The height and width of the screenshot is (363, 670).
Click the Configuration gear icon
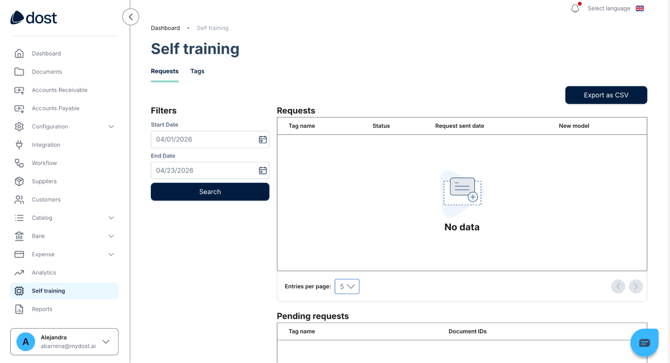click(x=19, y=126)
